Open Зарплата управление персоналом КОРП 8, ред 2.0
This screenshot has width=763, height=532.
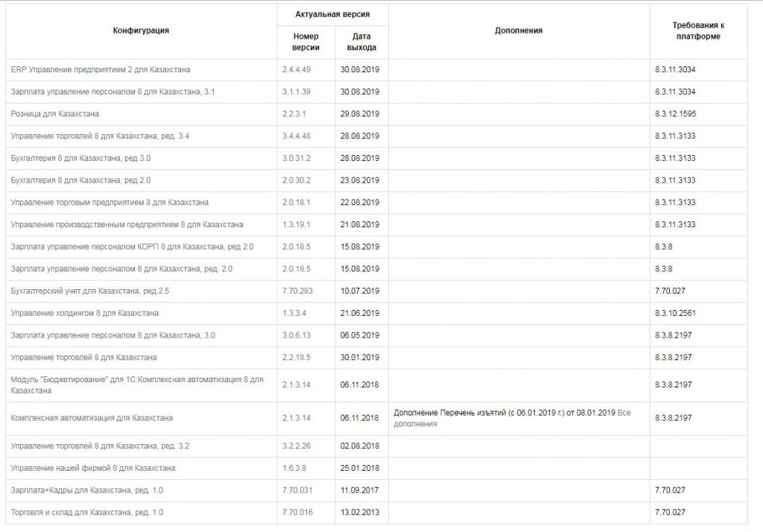[132, 247]
